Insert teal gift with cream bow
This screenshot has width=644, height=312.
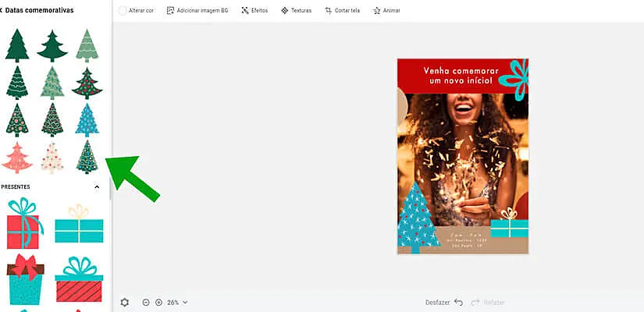tap(79, 224)
